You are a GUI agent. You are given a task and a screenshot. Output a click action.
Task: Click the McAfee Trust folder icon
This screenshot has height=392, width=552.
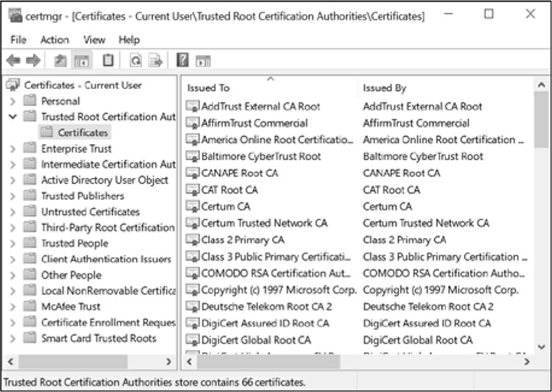[x=29, y=306]
